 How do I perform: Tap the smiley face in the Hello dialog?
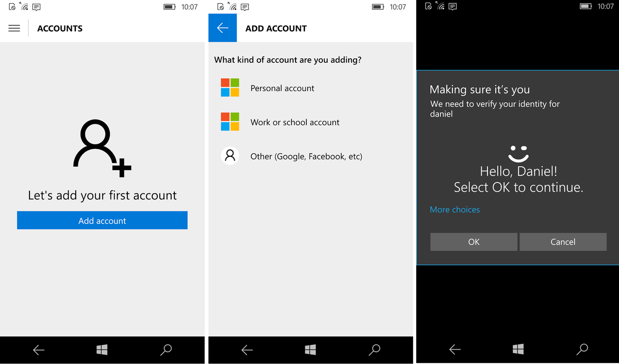click(518, 153)
